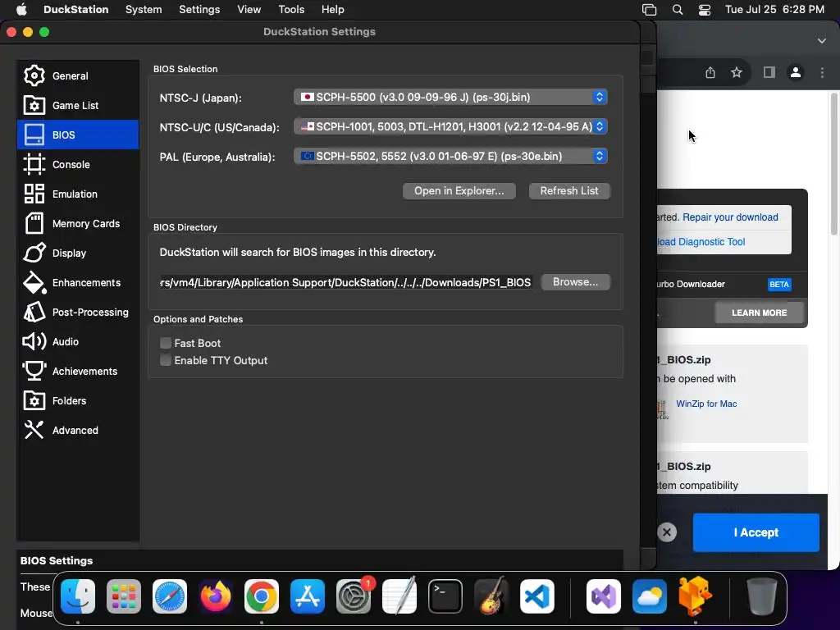Open the Folders settings category

pos(78,400)
